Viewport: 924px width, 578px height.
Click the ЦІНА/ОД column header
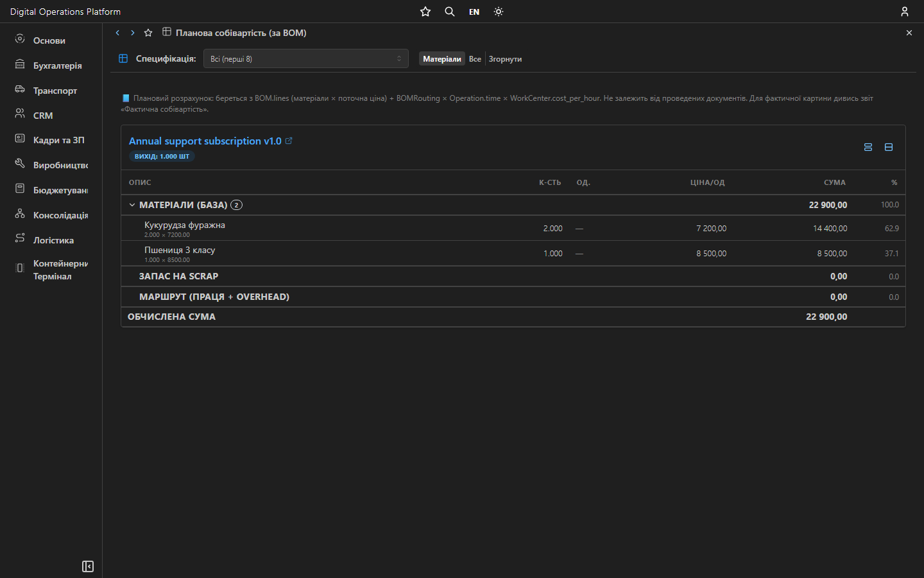coord(708,182)
